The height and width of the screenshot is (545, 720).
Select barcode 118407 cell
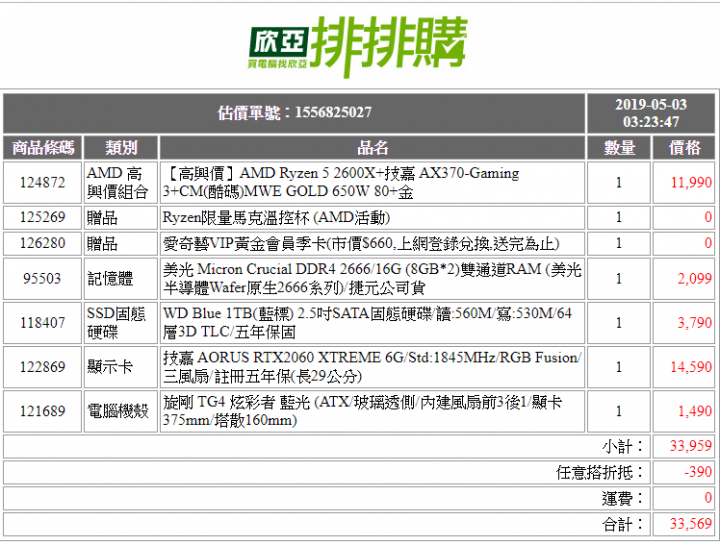coord(43,323)
